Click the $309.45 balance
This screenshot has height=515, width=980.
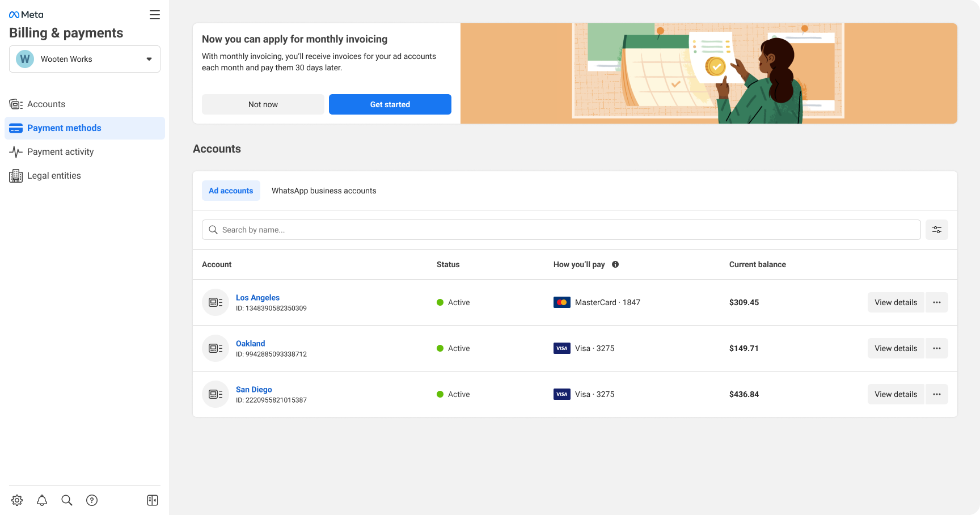click(744, 302)
